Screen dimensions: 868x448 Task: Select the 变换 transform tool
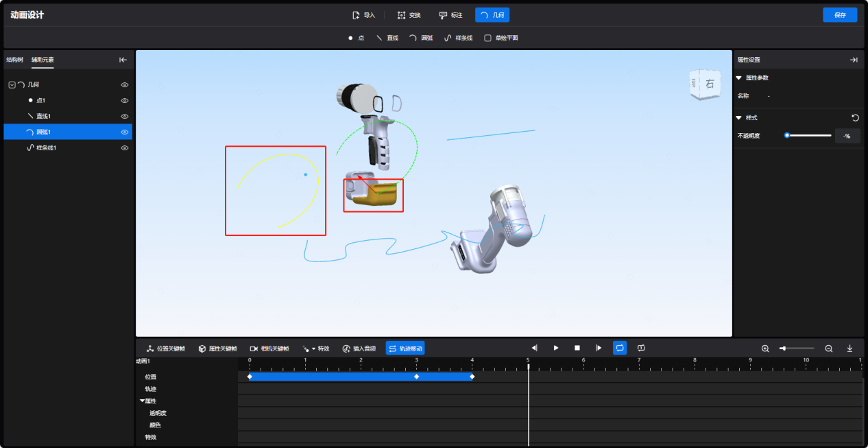(x=409, y=15)
